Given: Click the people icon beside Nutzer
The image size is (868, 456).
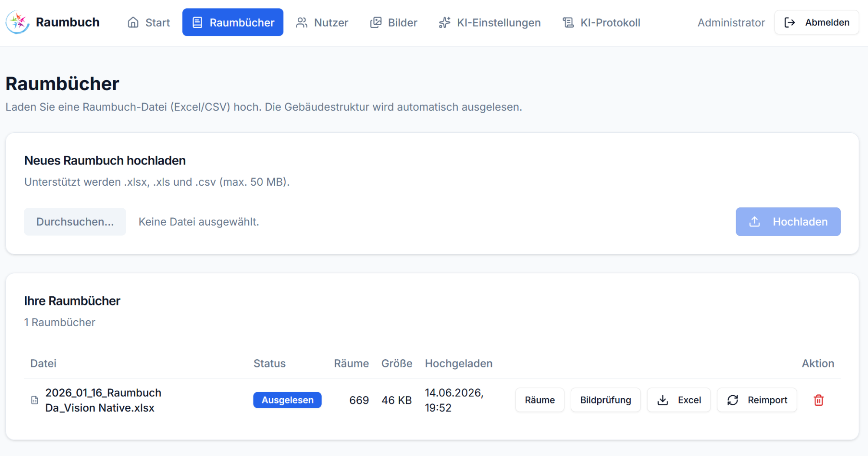Looking at the screenshot, I should pos(302,23).
